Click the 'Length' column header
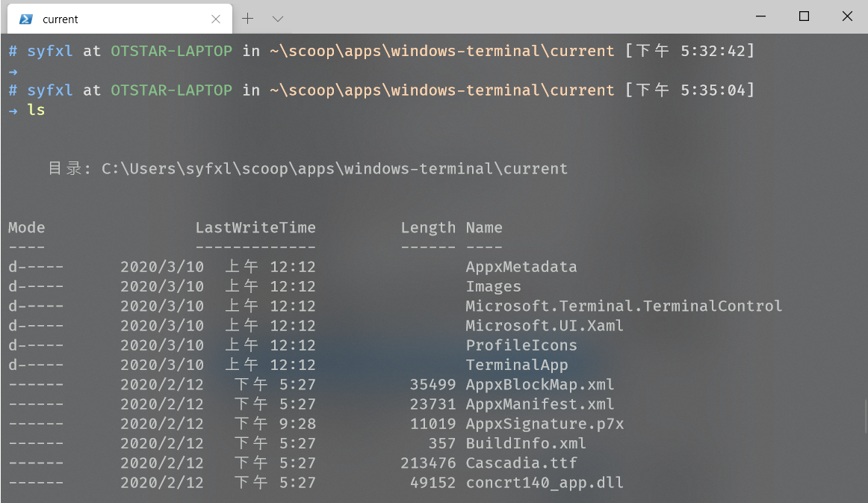Image resolution: width=868 pixels, height=503 pixels. pos(428,228)
